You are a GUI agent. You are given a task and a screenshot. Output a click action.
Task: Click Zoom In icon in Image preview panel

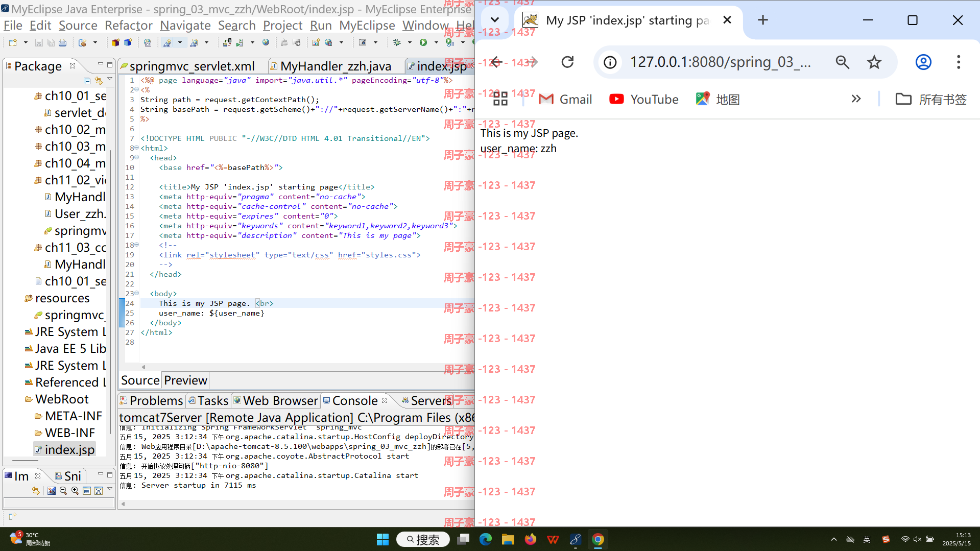(x=75, y=491)
